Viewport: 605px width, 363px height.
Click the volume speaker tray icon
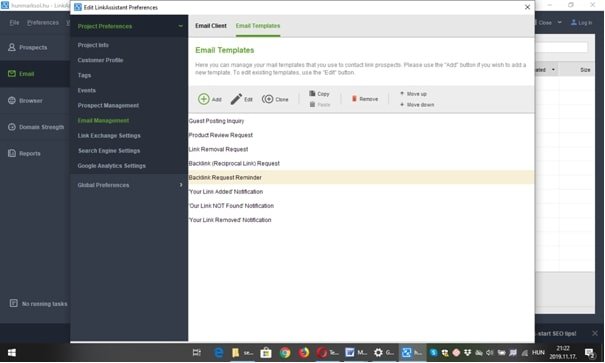tap(490, 353)
